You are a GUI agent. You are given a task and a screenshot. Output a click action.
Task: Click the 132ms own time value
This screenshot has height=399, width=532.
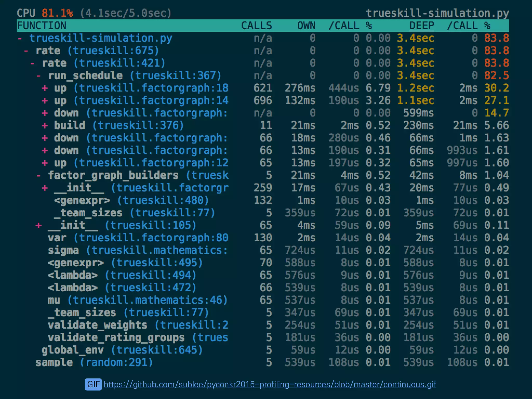click(300, 101)
